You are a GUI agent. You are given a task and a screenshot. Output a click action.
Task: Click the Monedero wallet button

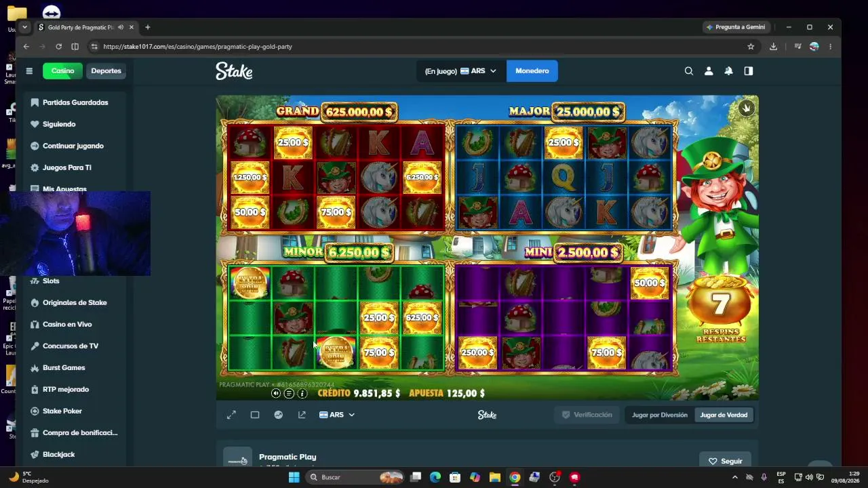[x=532, y=70]
